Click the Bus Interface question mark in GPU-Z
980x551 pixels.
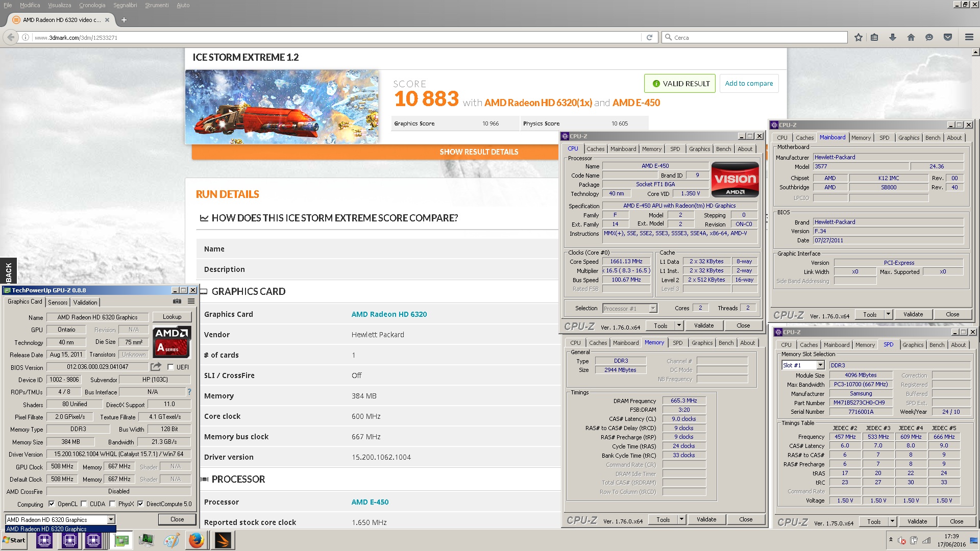[189, 392]
